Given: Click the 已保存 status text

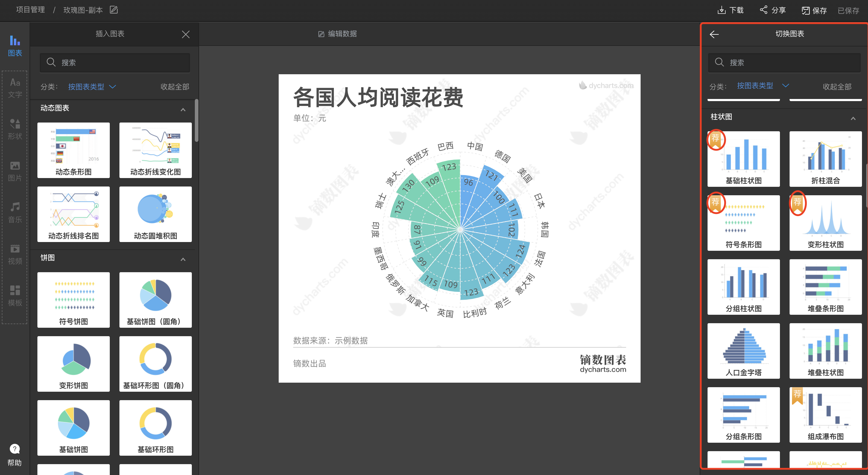Looking at the screenshot, I should tap(848, 11).
